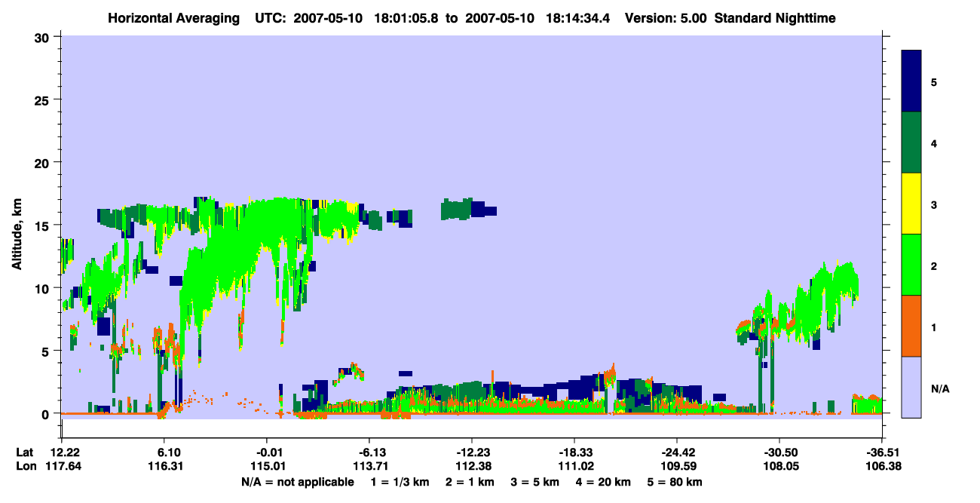
Task: Click the longitude value 111.02
Action: click(x=574, y=466)
